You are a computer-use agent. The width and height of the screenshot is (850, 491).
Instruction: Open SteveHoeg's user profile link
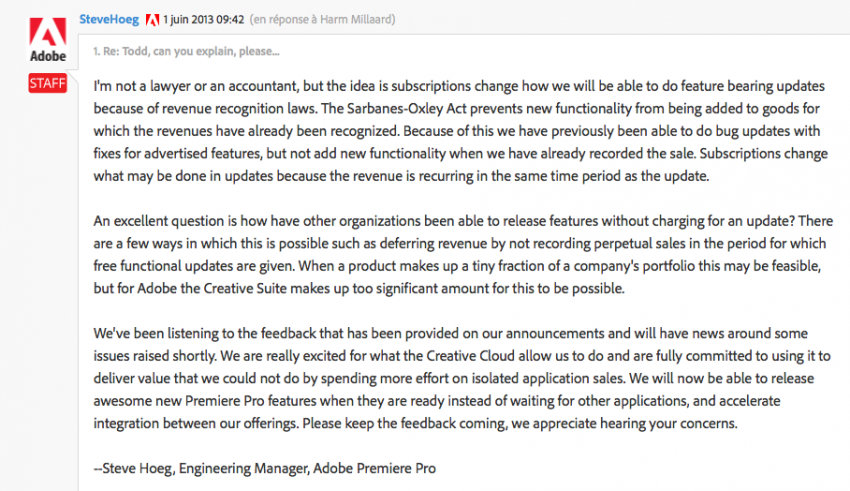click(x=110, y=20)
